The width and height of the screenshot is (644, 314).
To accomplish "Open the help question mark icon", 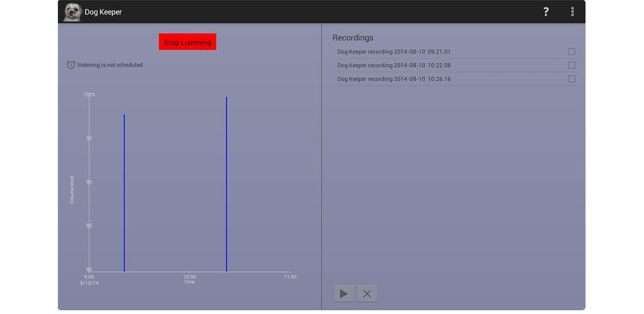I will [545, 12].
